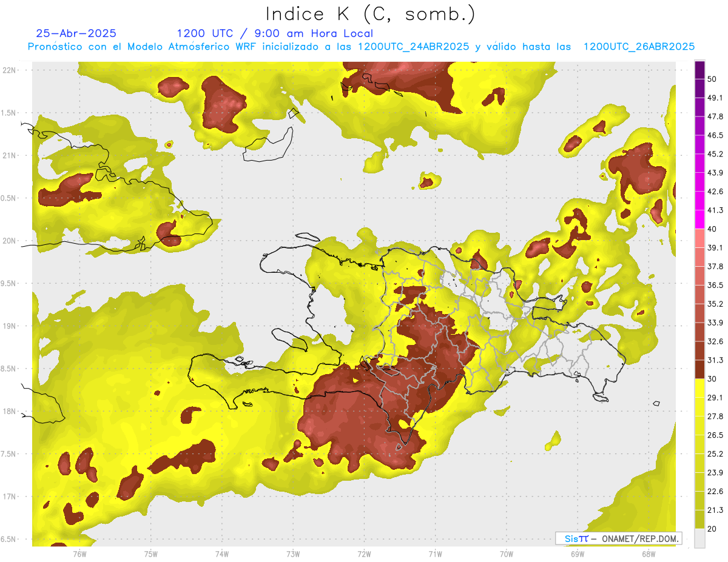Click the legend value '36.5'

(715, 285)
